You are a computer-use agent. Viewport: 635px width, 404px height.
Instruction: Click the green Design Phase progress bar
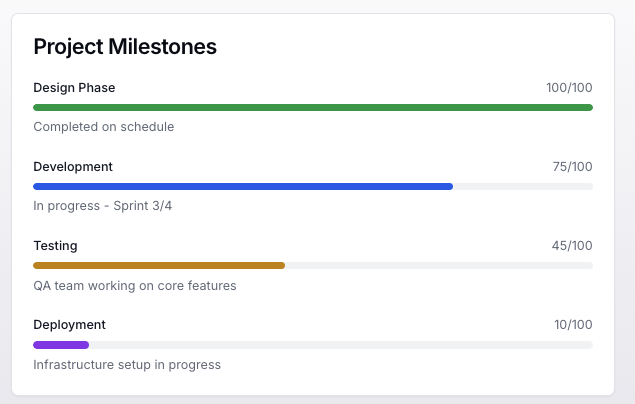312,107
